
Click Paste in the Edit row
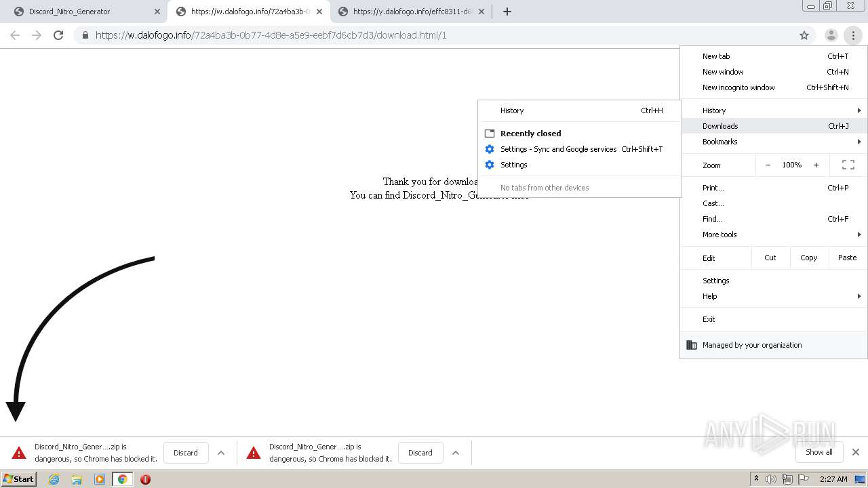point(847,258)
